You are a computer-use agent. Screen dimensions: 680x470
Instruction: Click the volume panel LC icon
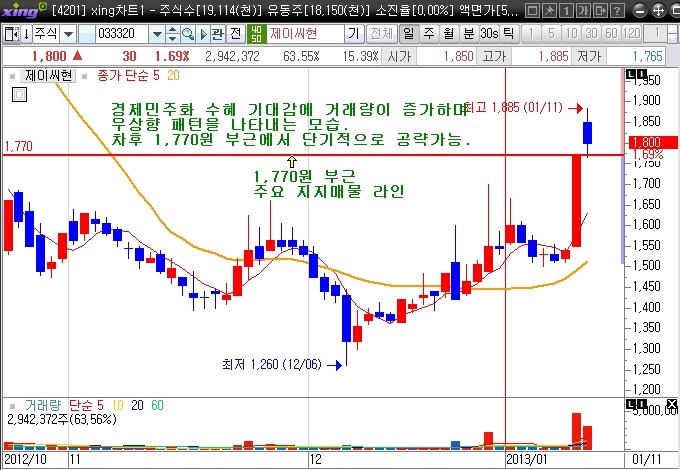[636, 404]
